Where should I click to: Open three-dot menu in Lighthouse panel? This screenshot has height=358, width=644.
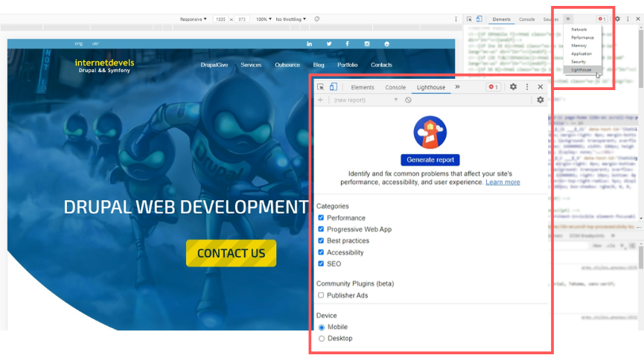(527, 86)
